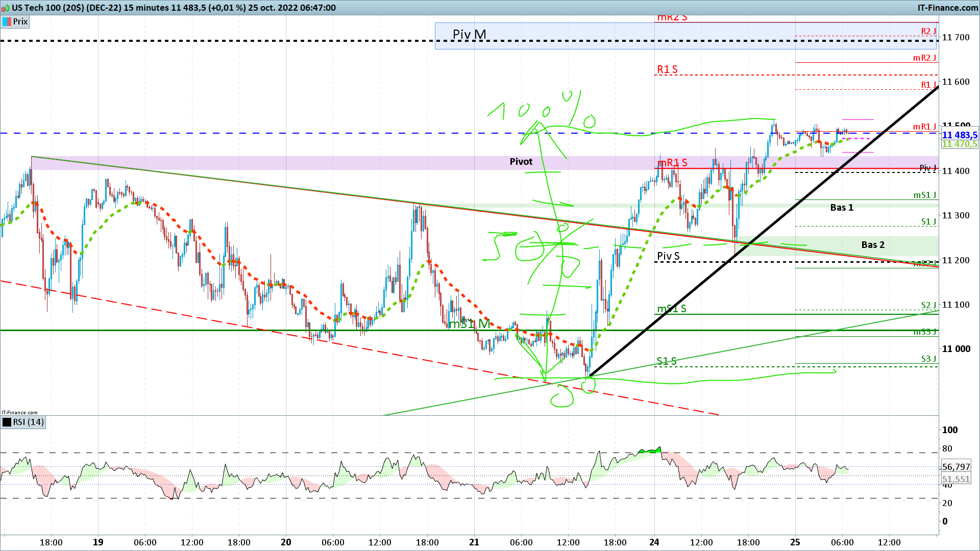980x551 pixels.
Task: Select the purple Pivot zone text
Action: (x=521, y=162)
